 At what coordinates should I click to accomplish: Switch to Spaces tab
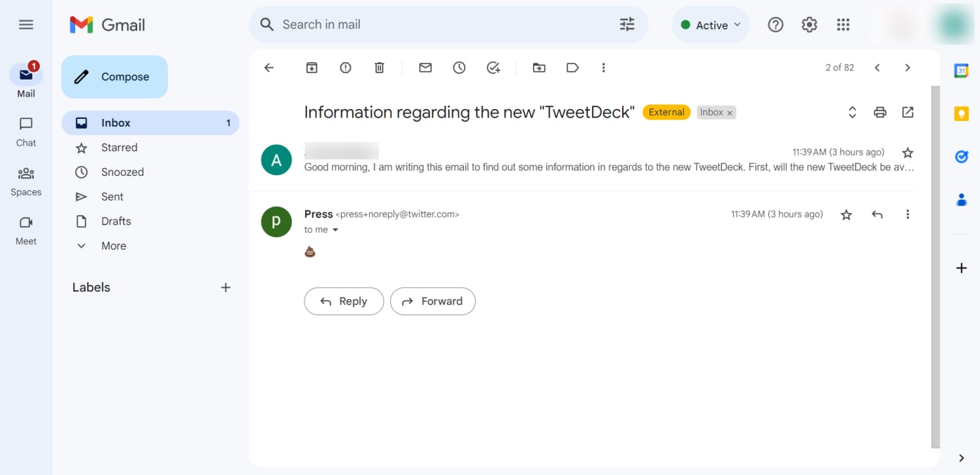click(26, 181)
